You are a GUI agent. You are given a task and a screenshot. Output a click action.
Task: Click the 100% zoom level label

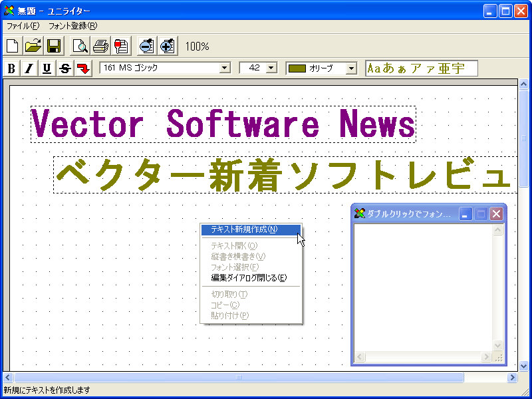tap(197, 47)
